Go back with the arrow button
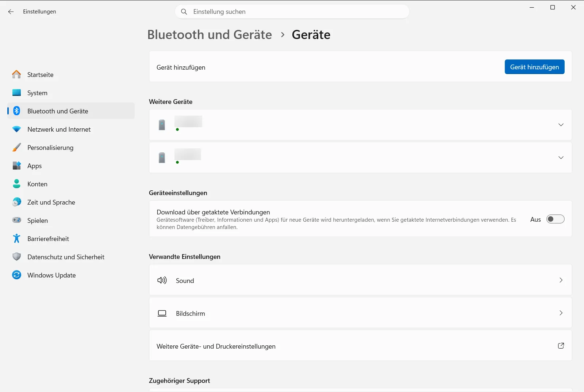Image resolution: width=584 pixels, height=392 pixels. pos(11,12)
